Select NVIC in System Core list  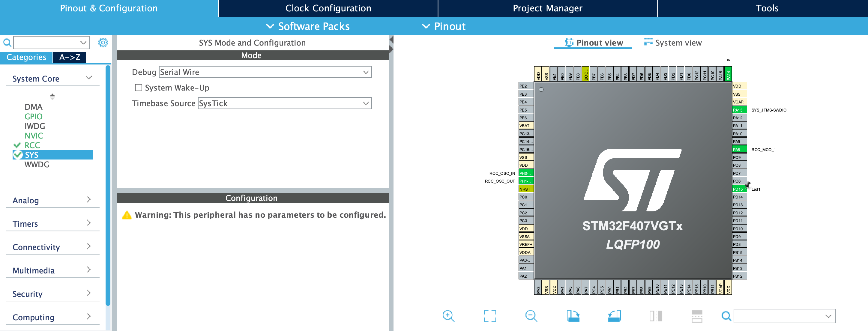click(x=34, y=136)
